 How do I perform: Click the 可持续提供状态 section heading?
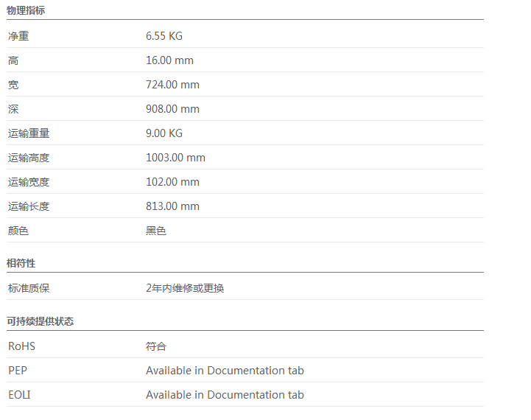coord(41,321)
